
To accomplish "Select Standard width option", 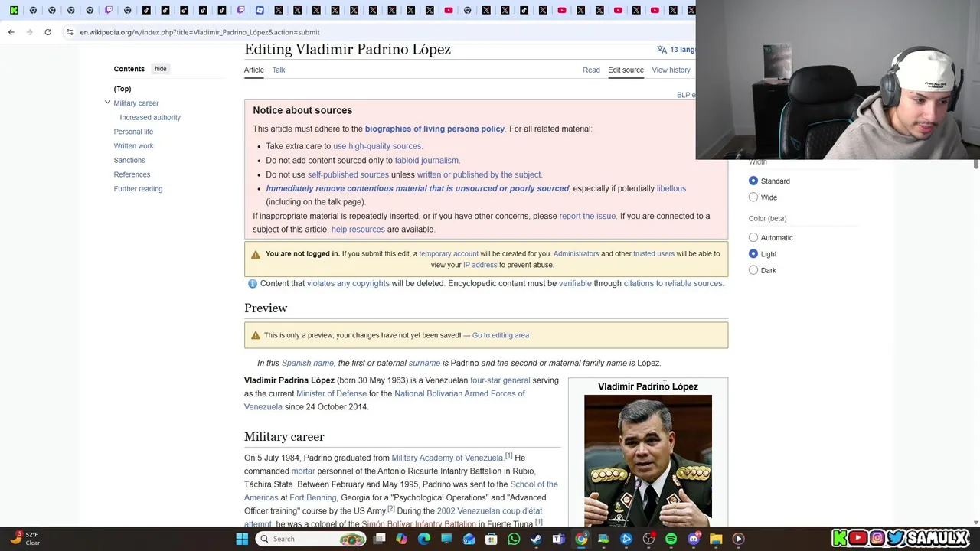I will coord(753,181).
